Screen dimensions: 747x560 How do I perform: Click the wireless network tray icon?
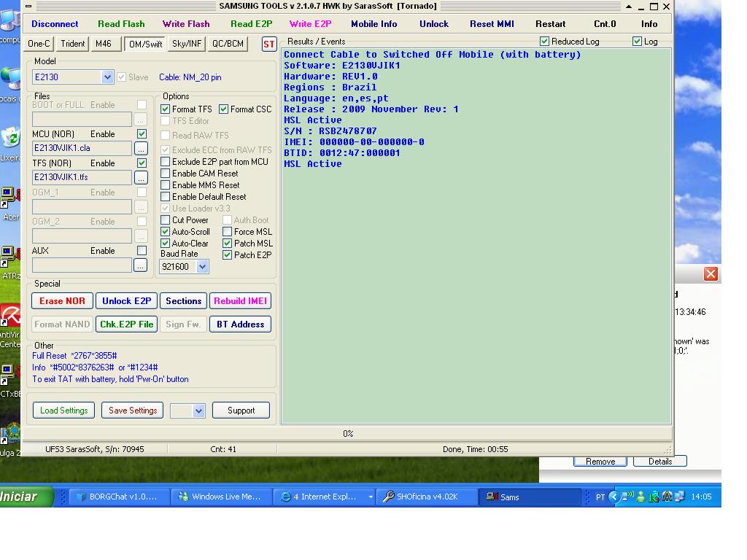628,497
